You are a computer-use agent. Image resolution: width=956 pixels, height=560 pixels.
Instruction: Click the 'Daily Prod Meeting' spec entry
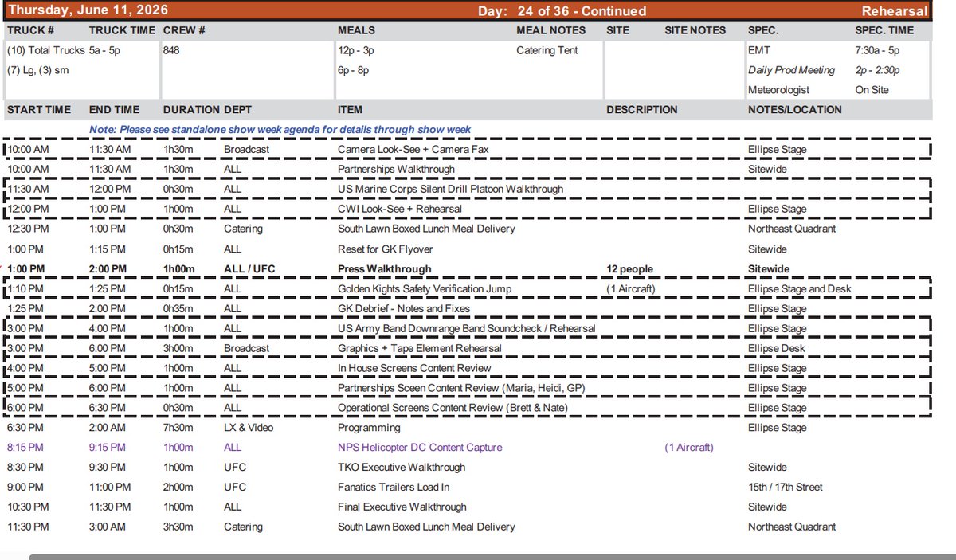(x=791, y=70)
